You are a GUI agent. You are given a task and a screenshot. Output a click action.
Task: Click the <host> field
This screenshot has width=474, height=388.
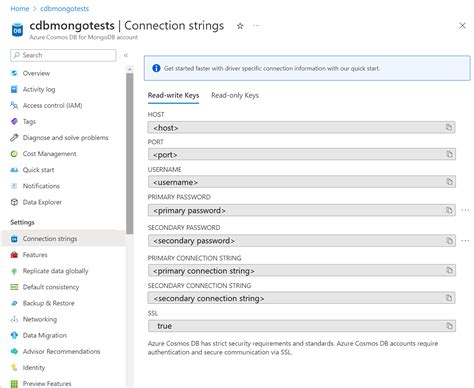point(301,127)
